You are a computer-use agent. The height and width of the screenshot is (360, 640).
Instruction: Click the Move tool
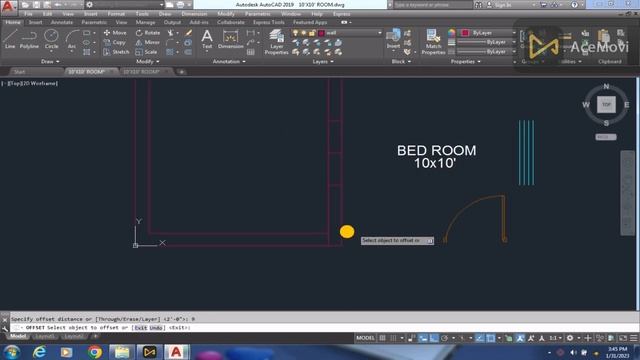click(115, 33)
